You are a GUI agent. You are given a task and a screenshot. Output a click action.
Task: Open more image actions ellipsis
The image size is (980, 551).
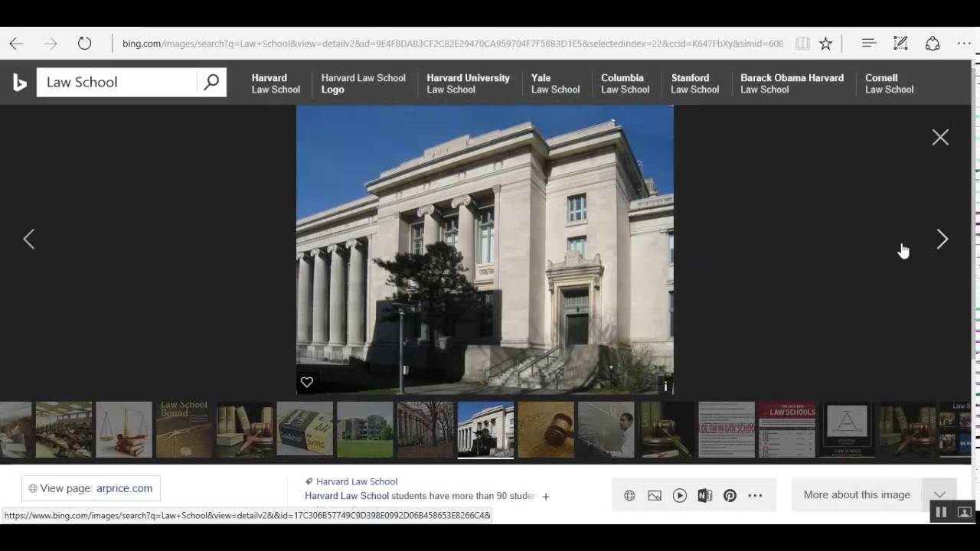[755, 496]
